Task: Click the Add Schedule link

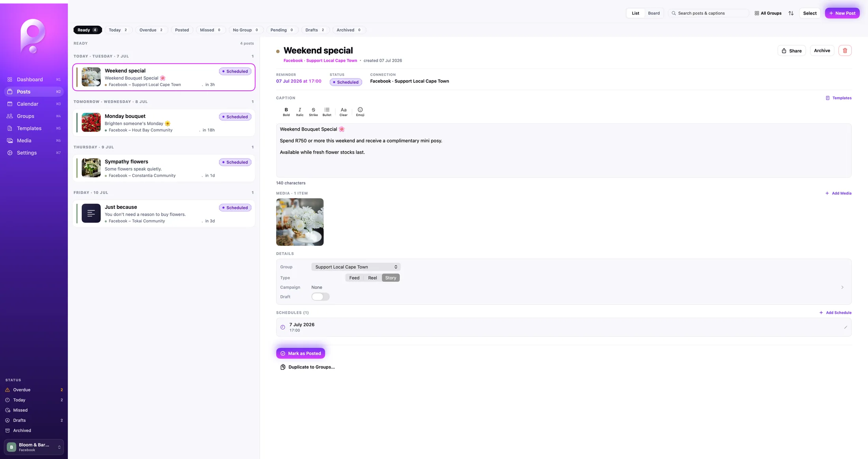Action: pyautogui.click(x=835, y=313)
